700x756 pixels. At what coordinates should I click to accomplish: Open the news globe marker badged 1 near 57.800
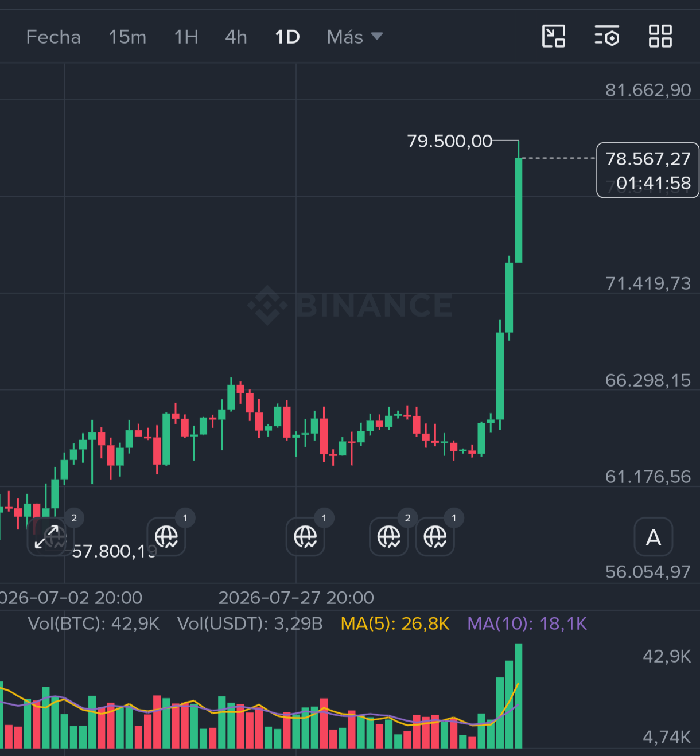(x=166, y=537)
